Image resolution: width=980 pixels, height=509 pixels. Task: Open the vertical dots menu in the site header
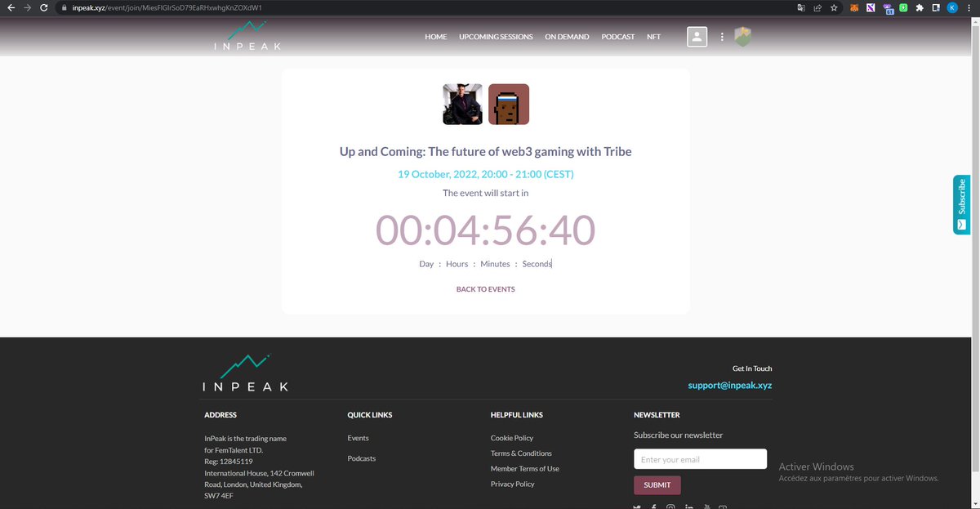point(722,37)
